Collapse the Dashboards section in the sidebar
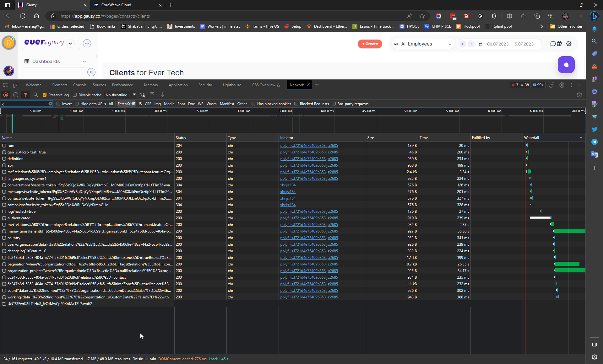Image resolution: width=603 pixels, height=364 pixels. pos(85,61)
